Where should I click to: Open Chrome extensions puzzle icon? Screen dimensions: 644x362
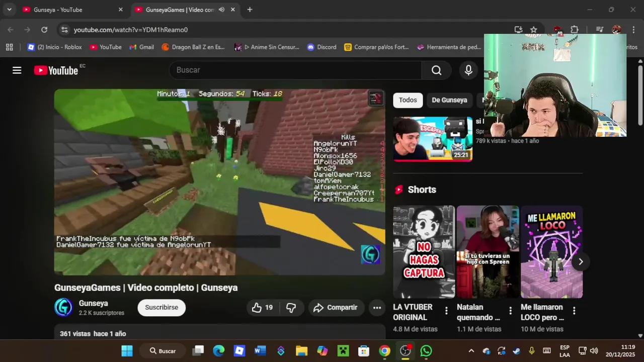point(574,30)
